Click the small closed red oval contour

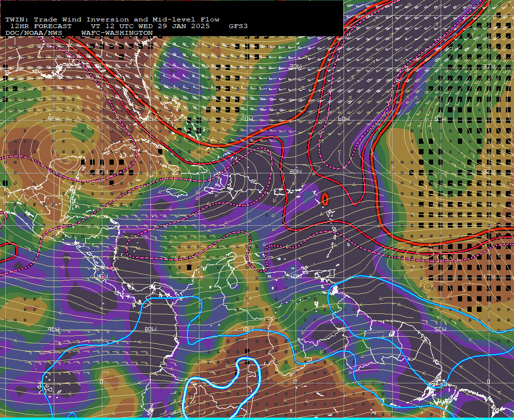[x=325, y=199]
